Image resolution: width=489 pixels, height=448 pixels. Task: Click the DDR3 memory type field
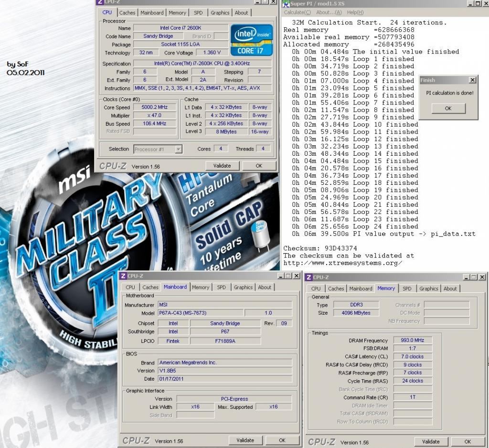[356, 305]
